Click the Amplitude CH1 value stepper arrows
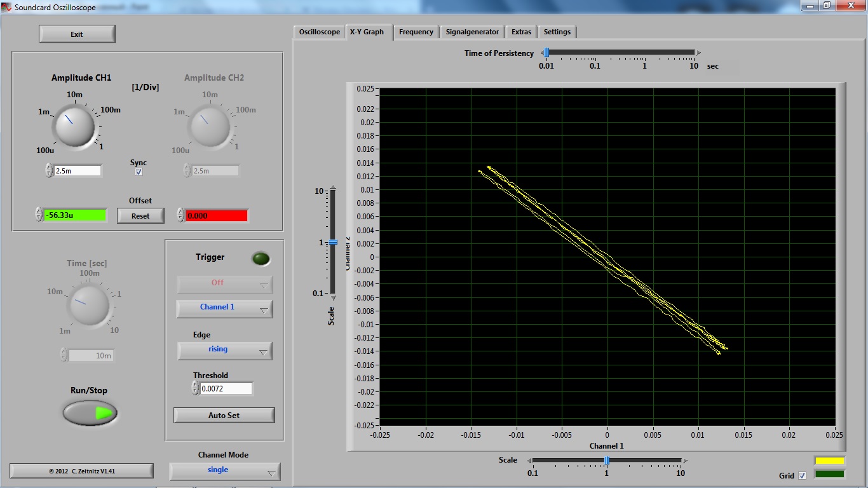This screenshot has width=868, height=488. point(49,170)
